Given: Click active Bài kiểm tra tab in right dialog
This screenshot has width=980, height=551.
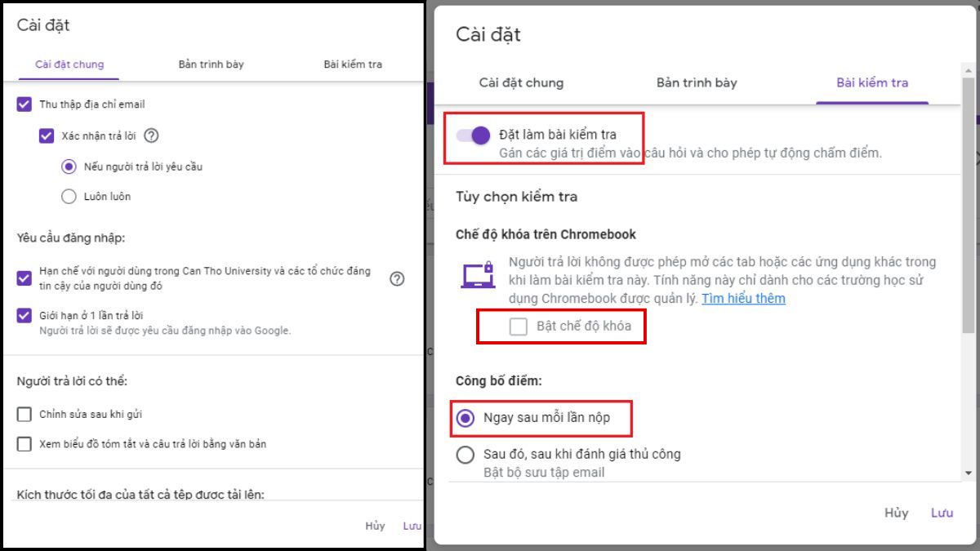Looking at the screenshot, I should (872, 82).
